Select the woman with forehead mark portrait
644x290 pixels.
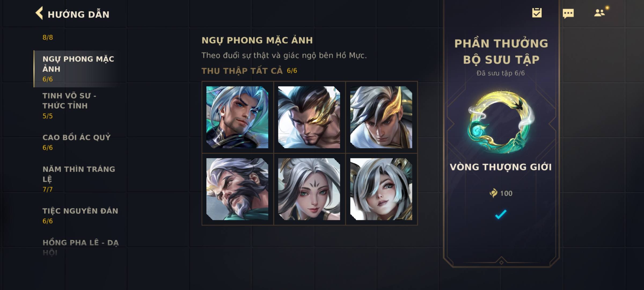pos(309,189)
